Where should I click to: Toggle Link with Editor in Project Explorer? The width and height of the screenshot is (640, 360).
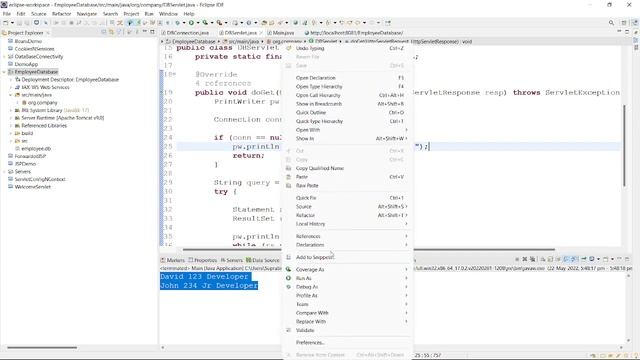pos(111,32)
